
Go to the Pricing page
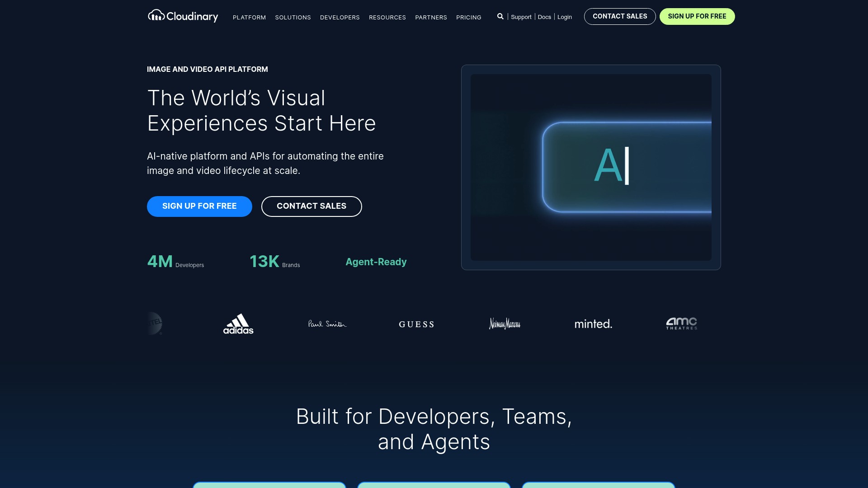(469, 17)
